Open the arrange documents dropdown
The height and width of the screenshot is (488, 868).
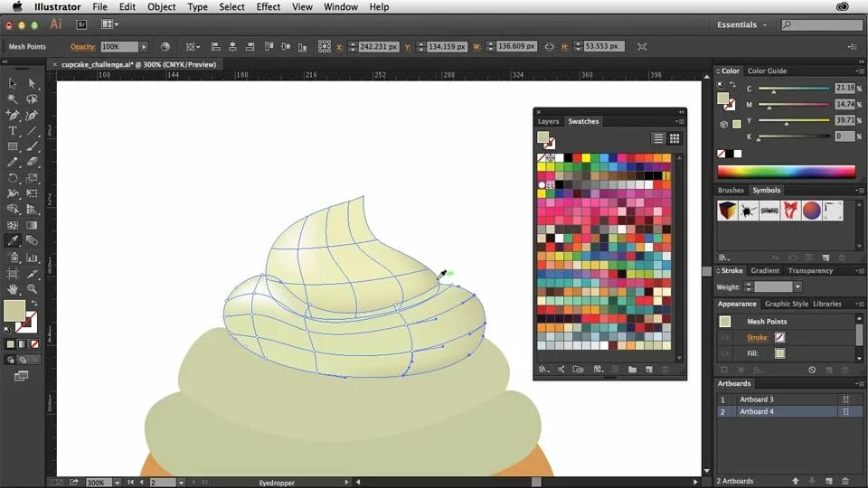click(x=109, y=24)
